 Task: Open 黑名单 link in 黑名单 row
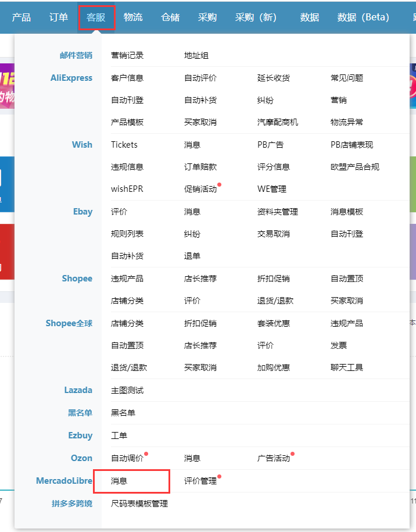tap(123, 413)
